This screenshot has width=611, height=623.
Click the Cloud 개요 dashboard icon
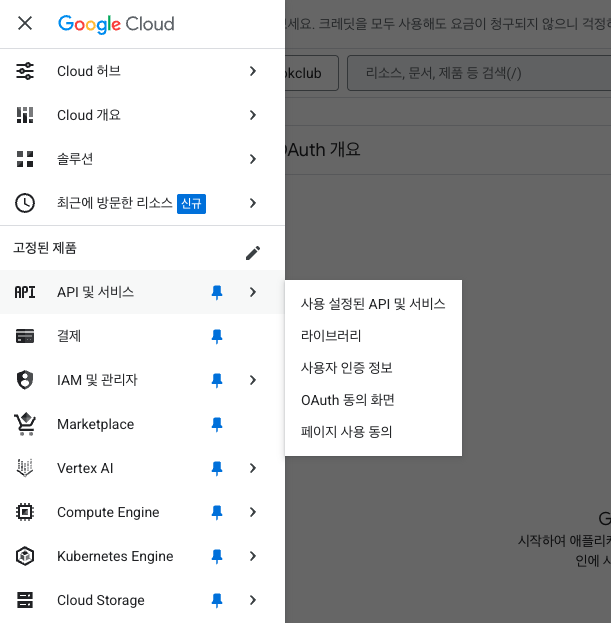pos(25,115)
